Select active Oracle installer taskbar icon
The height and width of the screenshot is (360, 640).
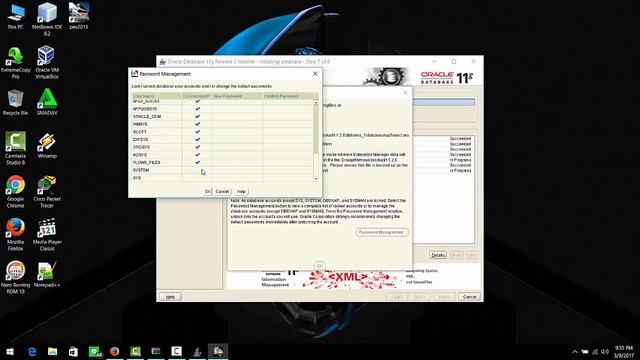[x=218, y=351]
